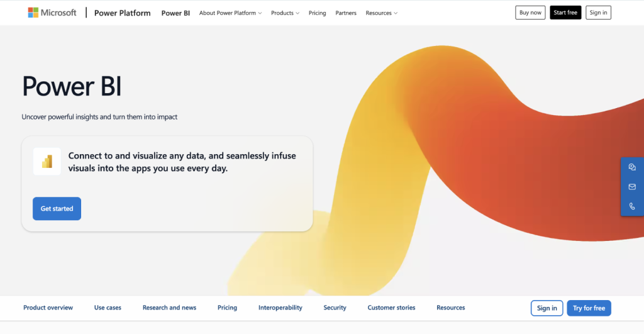Click Sign in in the bottom bar
The height and width of the screenshot is (334, 644).
547,308
